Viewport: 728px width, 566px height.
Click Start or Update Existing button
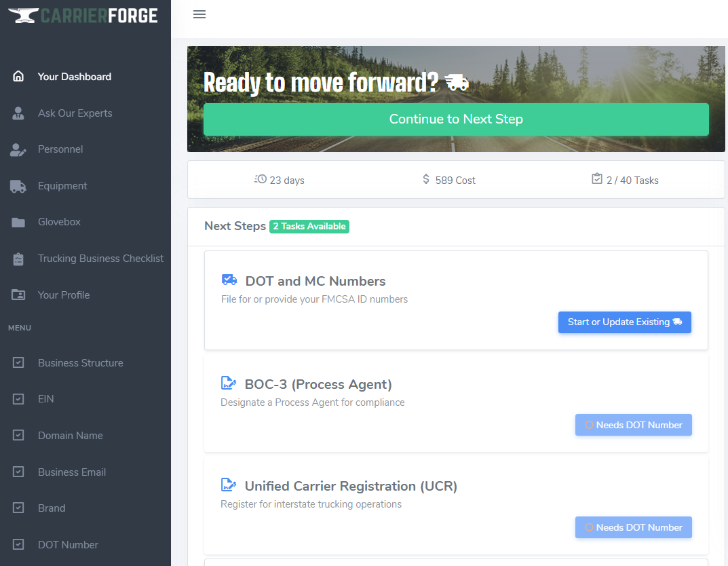point(624,322)
